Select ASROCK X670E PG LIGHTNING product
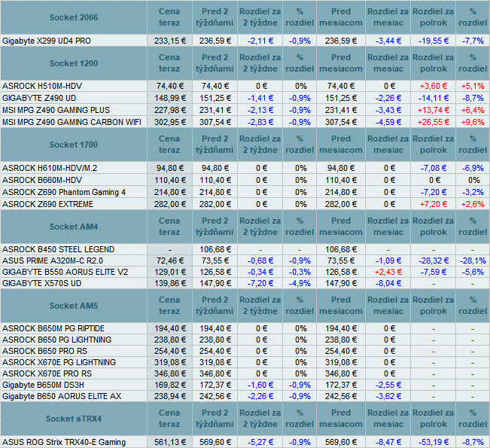This screenshot has width=490, height=448. 59,363
